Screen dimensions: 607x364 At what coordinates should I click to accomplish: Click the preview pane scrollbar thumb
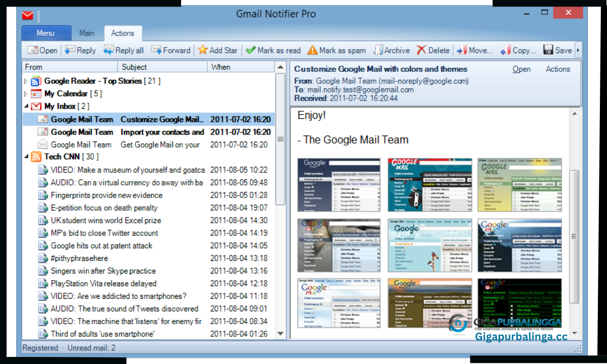[x=574, y=237]
